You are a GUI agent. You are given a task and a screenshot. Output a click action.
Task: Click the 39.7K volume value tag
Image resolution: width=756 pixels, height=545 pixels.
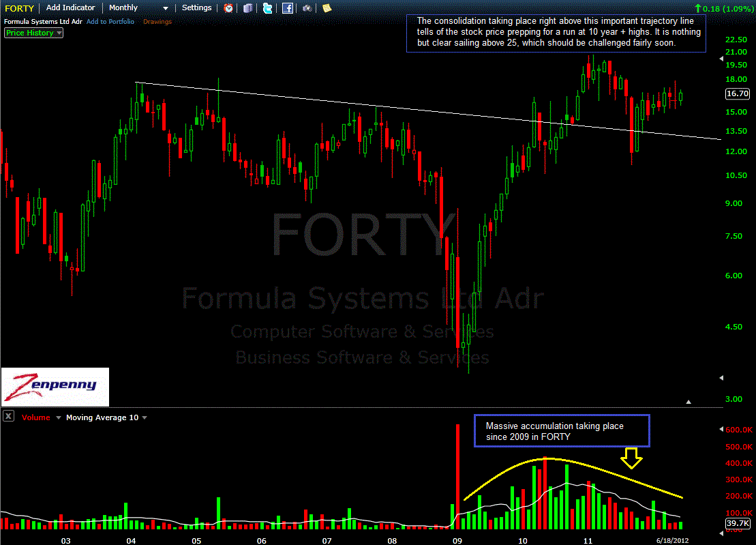[x=738, y=523]
